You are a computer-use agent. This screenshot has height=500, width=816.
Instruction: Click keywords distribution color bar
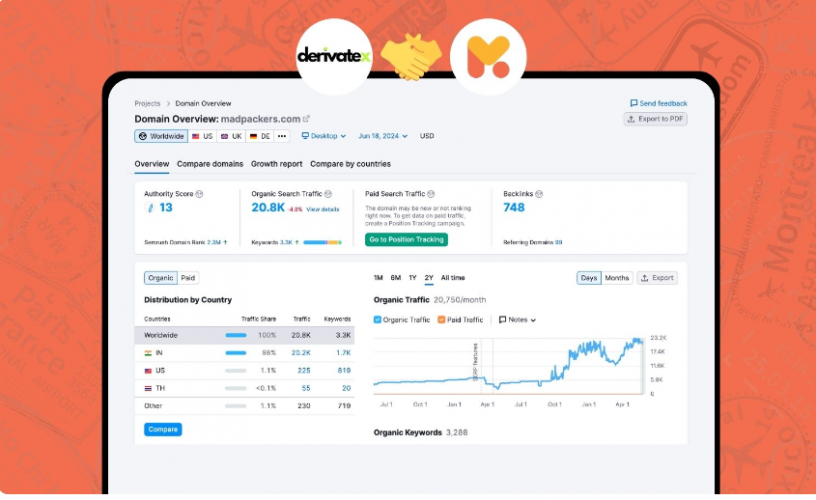tap(322, 242)
